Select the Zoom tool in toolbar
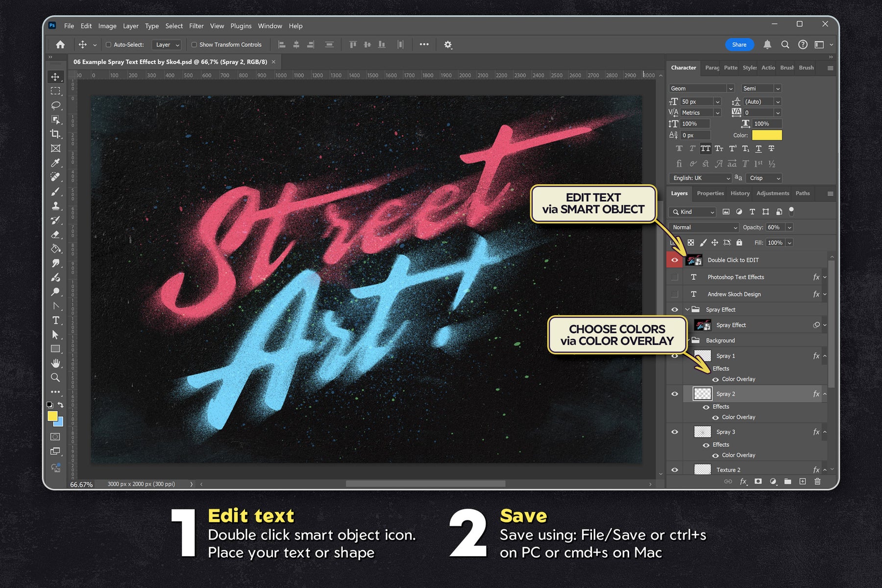Screen dimensions: 882x588 pyautogui.click(x=55, y=377)
